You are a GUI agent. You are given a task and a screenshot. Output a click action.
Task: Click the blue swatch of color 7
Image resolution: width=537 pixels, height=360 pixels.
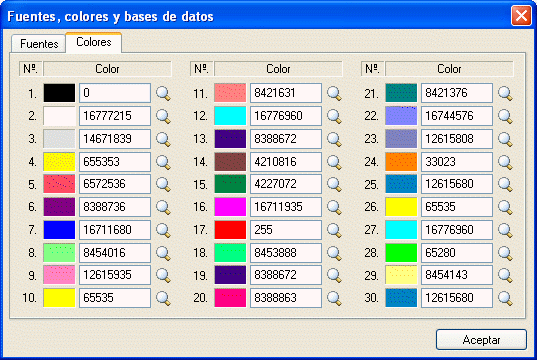[x=59, y=229]
